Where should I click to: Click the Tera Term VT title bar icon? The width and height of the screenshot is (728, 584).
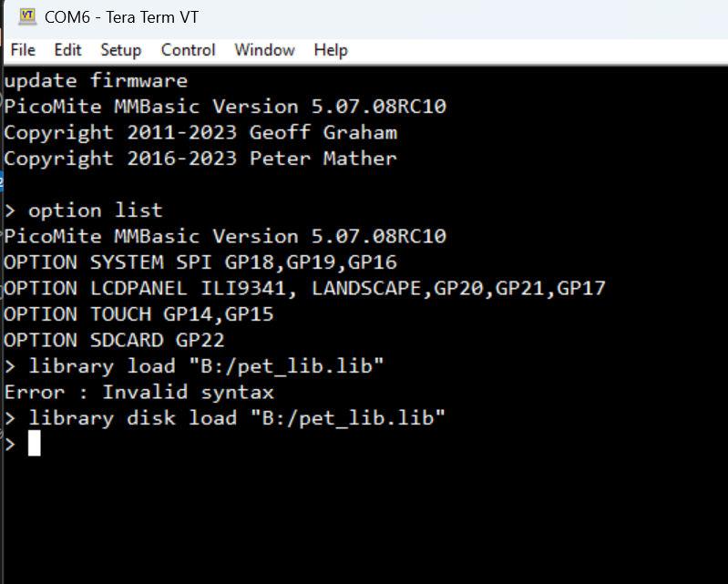pyautogui.click(x=27, y=16)
